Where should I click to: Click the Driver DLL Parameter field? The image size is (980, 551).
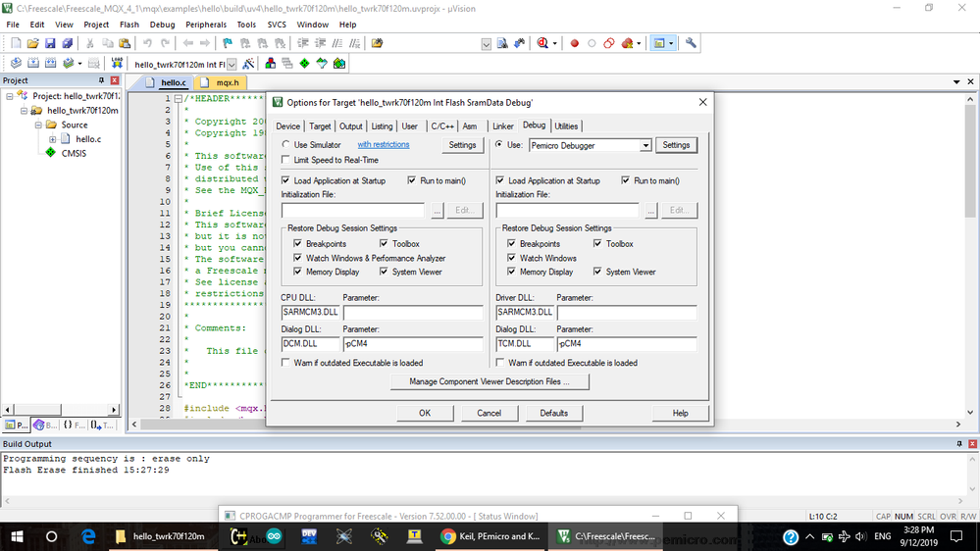[627, 312]
